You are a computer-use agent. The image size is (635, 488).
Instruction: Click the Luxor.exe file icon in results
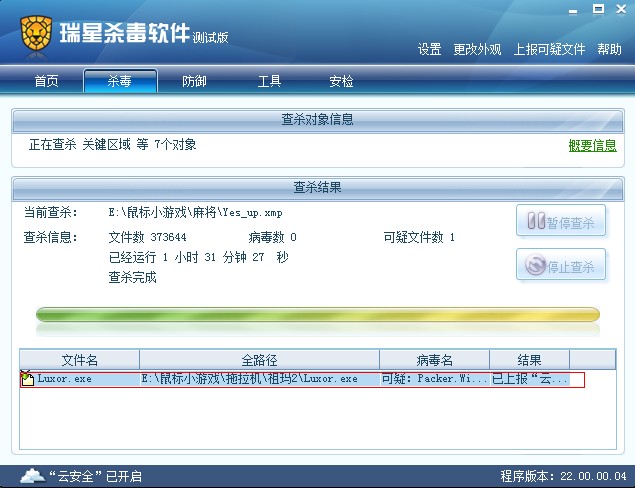click(x=27, y=379)
